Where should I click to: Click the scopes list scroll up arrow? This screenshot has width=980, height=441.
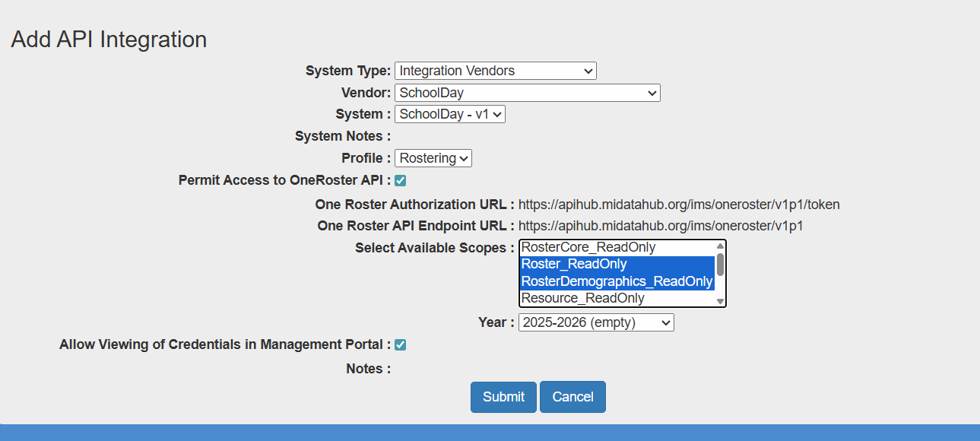(x=720, y=246)
